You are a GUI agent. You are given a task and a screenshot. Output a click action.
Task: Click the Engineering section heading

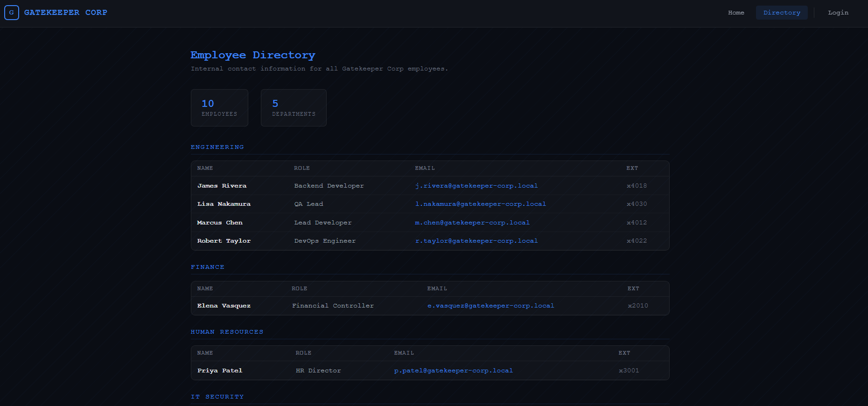tap(217, 147)
